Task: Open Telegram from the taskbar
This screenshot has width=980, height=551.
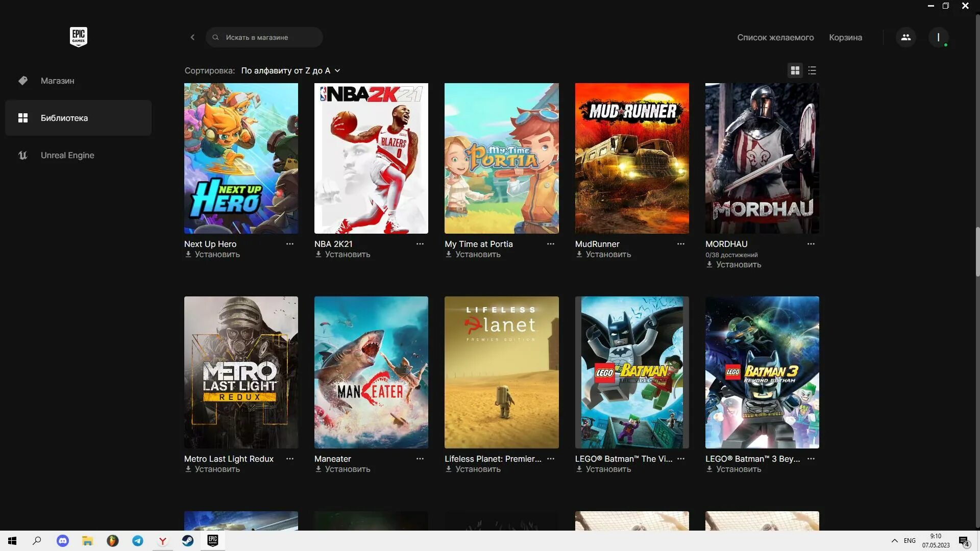Action: coord(138,541)
